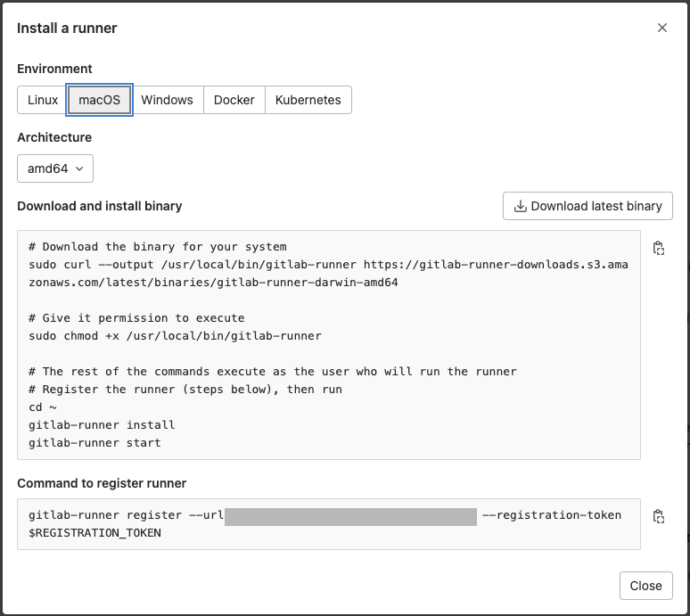Click the 'Command to register runner' heading
The height and width of the screenshot is (616, 690).
[102, 483]
